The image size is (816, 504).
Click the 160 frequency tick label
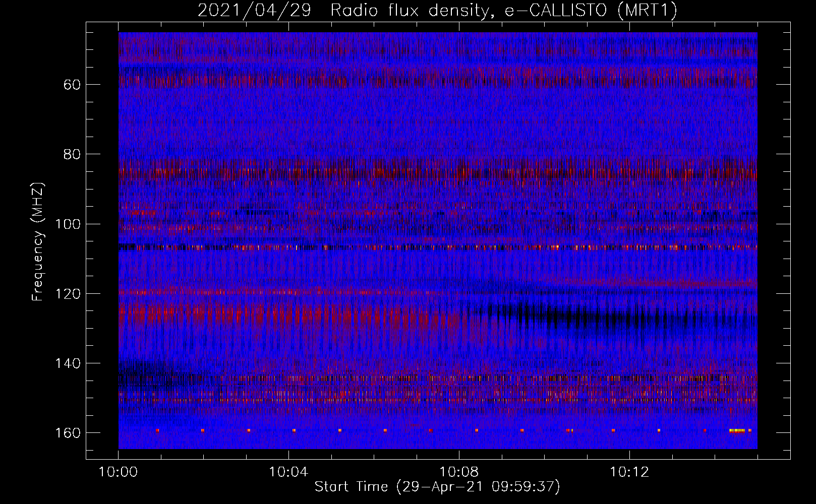click(x=68, y=433)
